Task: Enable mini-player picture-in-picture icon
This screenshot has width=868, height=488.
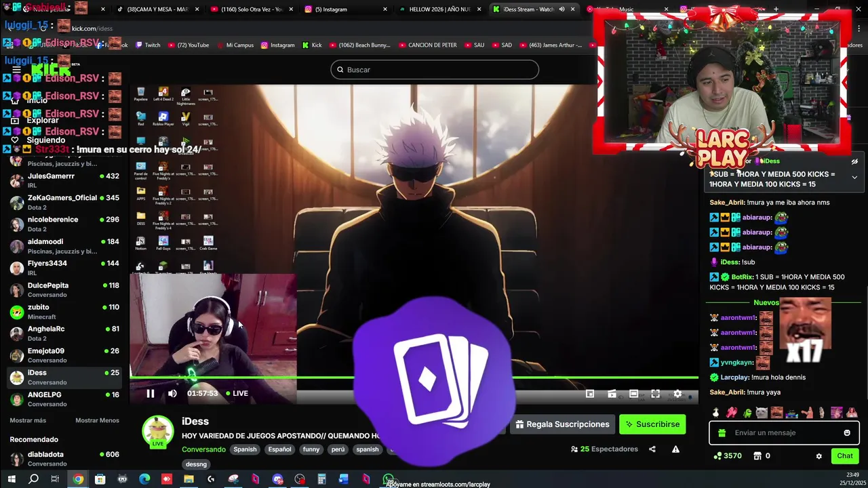Action: 590,394
